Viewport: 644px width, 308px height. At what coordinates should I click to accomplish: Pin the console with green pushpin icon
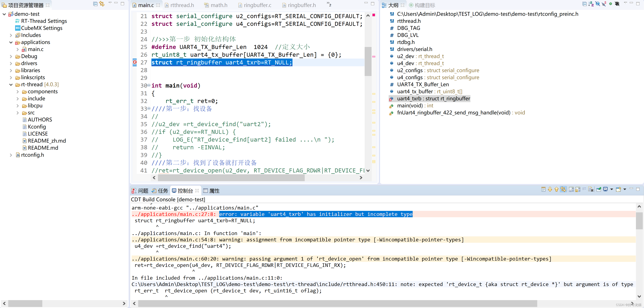[599, 189]
